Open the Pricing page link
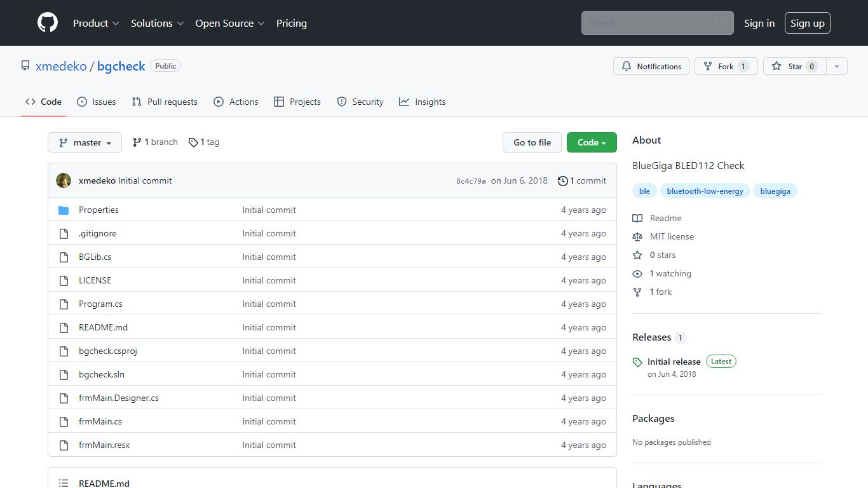 click(292, 23)
